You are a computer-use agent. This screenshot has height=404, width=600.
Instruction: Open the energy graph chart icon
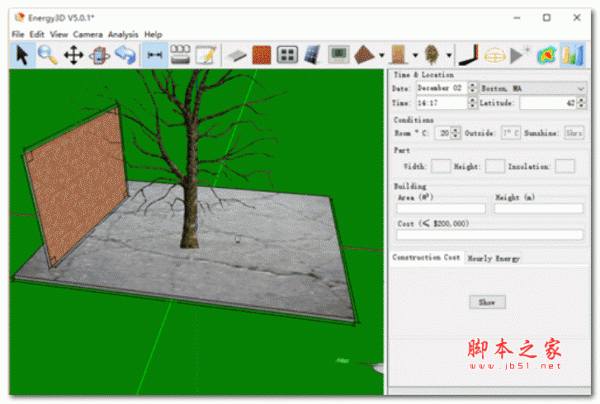pos(572,54)
